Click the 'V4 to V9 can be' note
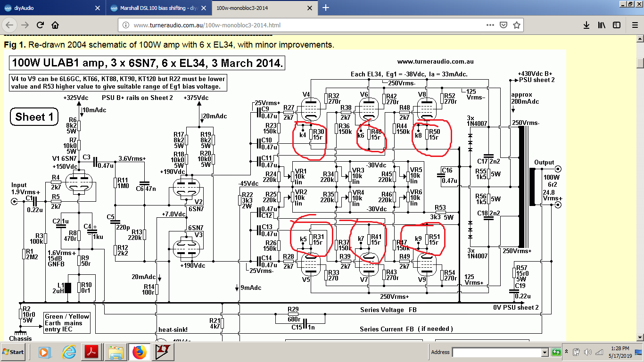 click(117, 82)
